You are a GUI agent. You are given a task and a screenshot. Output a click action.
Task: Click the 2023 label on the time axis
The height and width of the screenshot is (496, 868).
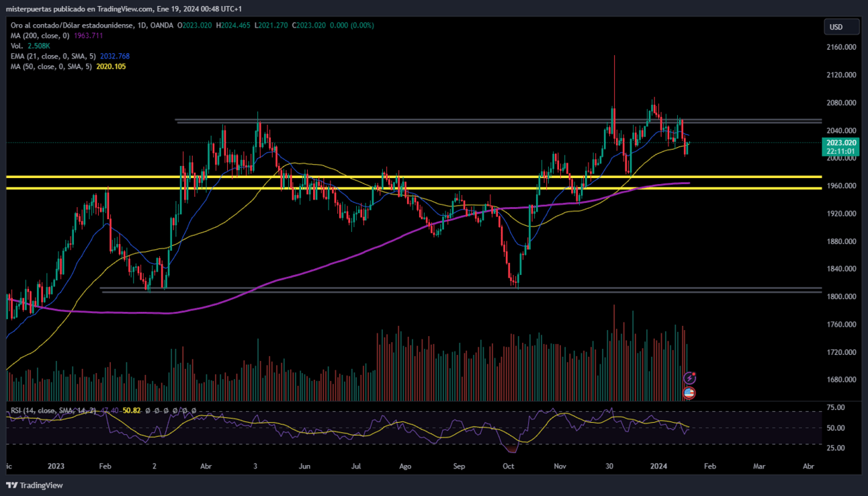pyautogui.click(x=56, y=466)
